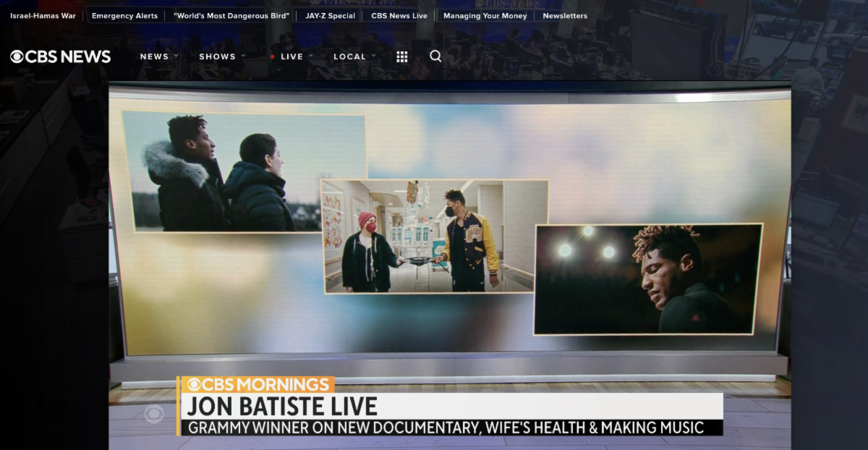The width and height of the screenshot is (868, 450).
Task: Visit the Managing Your Money section
Action: click(x=485, y=16)
